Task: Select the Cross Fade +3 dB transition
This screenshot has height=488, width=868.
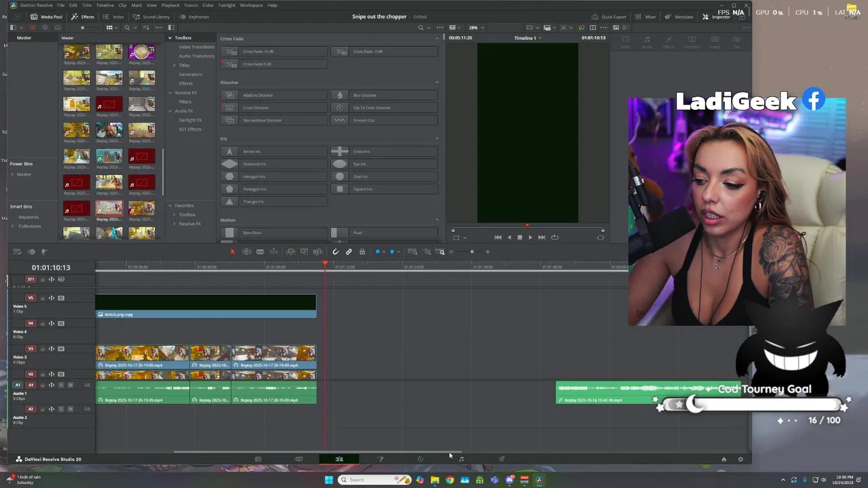Action: tap(274, 52)
